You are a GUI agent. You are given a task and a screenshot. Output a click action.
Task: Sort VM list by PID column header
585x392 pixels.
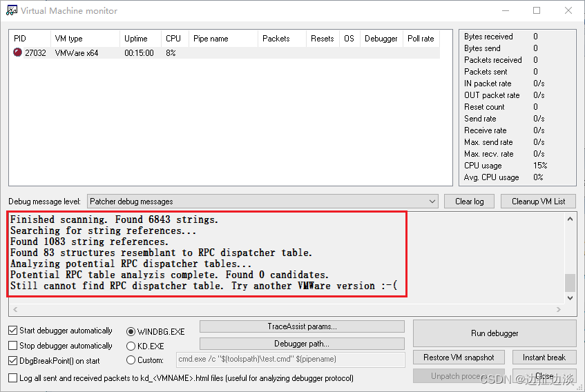[x=30, y=39]
